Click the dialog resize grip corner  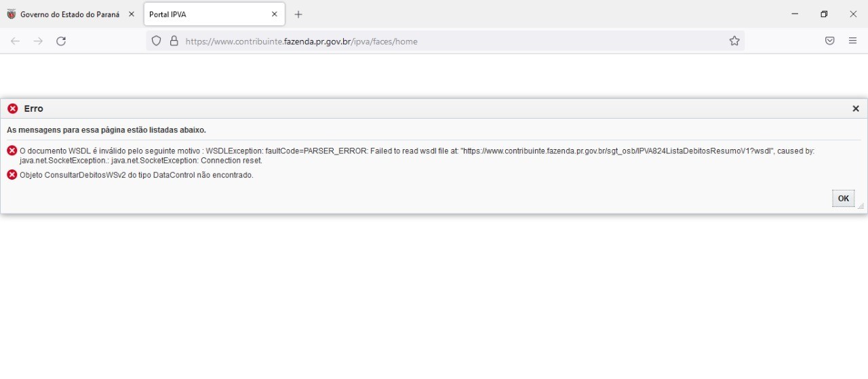coord(861,205)
